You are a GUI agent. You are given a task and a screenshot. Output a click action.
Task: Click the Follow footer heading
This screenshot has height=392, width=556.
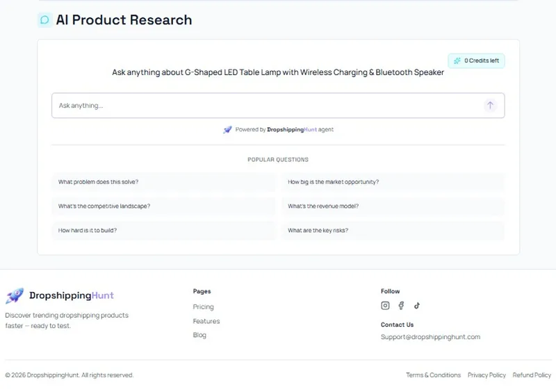pos(390,291)
